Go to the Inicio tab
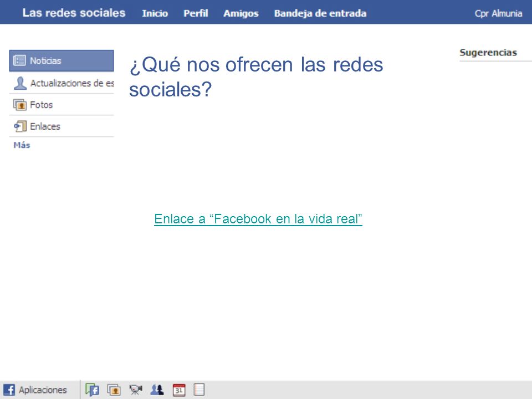532x399 pixels. 155,13
